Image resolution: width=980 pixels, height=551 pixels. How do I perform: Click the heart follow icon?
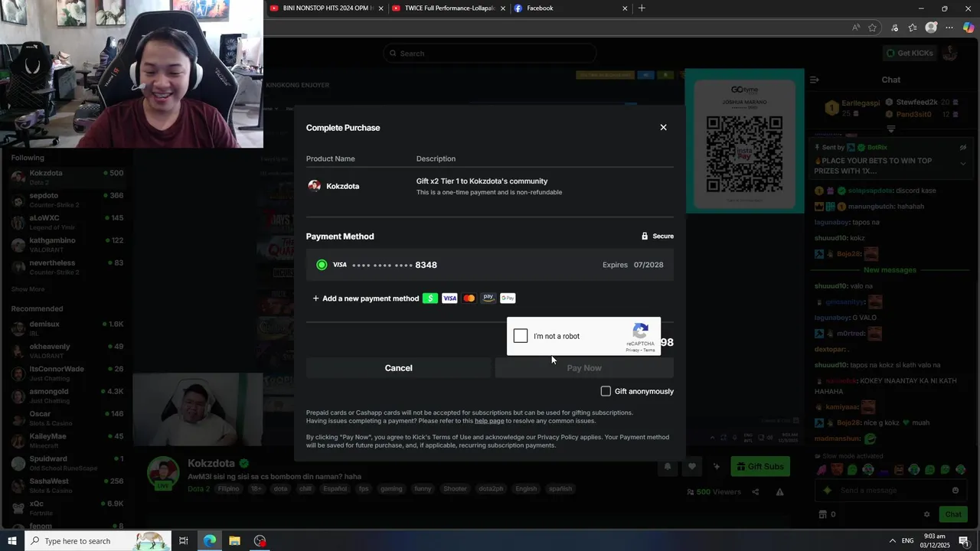(x=692, y=467)
